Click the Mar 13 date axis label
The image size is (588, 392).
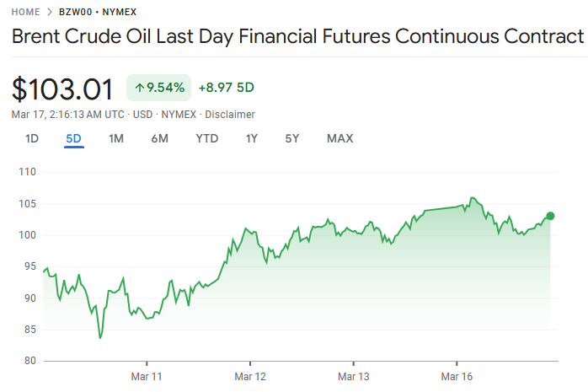[x=353, y=375]
